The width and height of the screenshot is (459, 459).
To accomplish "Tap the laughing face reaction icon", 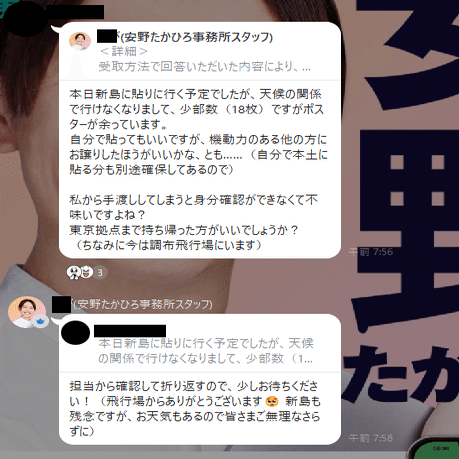I will [86, 272].
